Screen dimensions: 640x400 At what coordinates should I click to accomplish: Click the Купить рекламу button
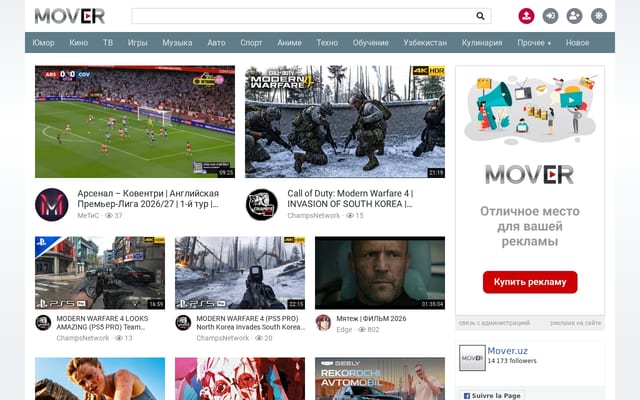(x=530, y=282)
